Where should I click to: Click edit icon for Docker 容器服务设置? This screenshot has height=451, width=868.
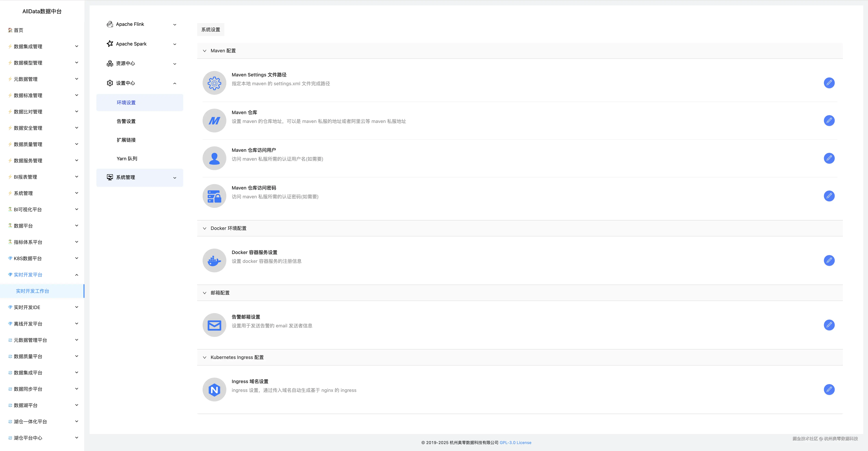(829, 260)
